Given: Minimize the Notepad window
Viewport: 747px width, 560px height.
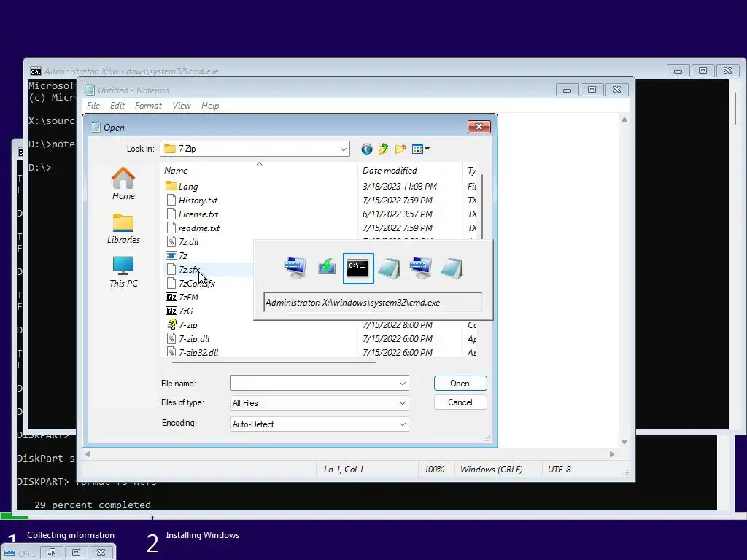Looking at the screenshot, I should pos(567,90).
